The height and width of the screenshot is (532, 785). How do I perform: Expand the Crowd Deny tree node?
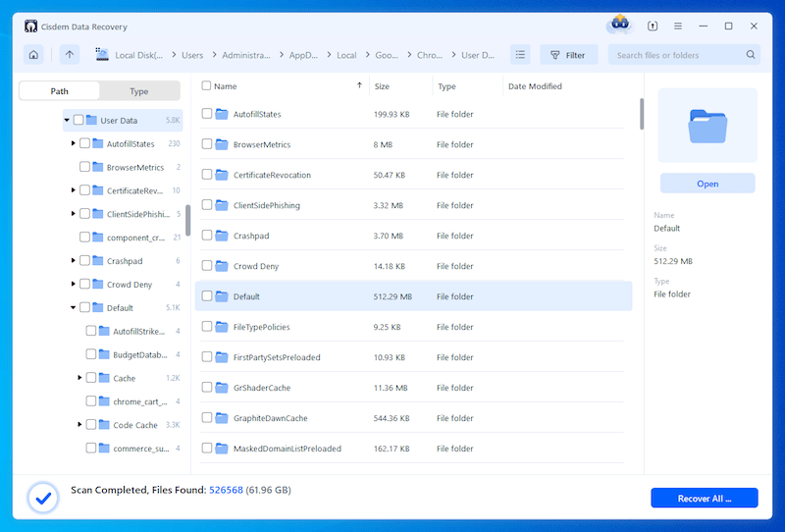click(73, 284)
